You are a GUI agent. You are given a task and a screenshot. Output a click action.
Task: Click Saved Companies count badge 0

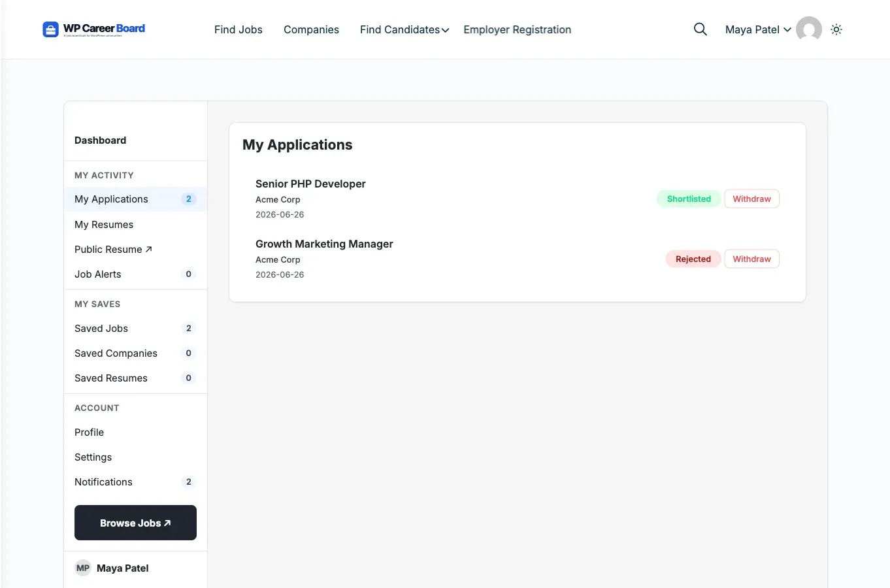(x=189, y=353)
